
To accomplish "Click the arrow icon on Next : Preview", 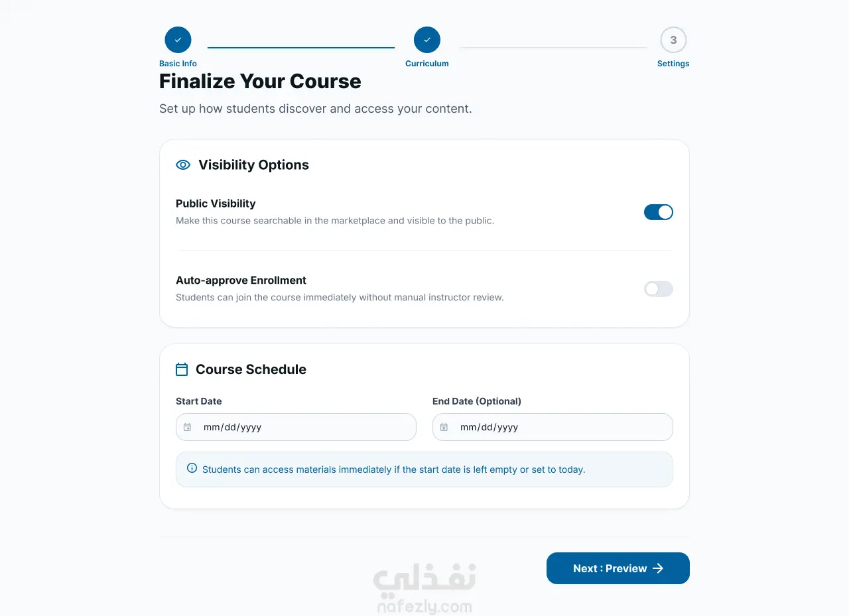I will coord(658,568).
